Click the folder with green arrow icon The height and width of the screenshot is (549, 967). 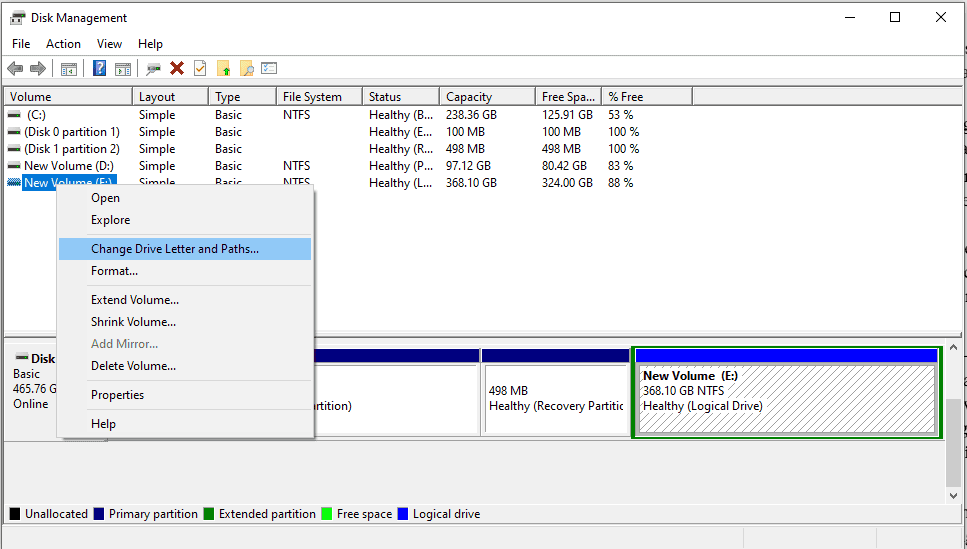223,68
